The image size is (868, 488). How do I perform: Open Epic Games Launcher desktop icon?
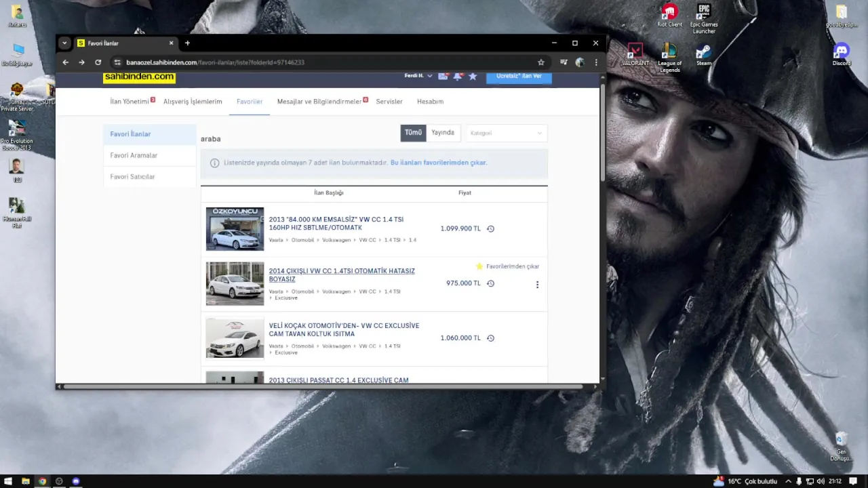click(704, 18)
